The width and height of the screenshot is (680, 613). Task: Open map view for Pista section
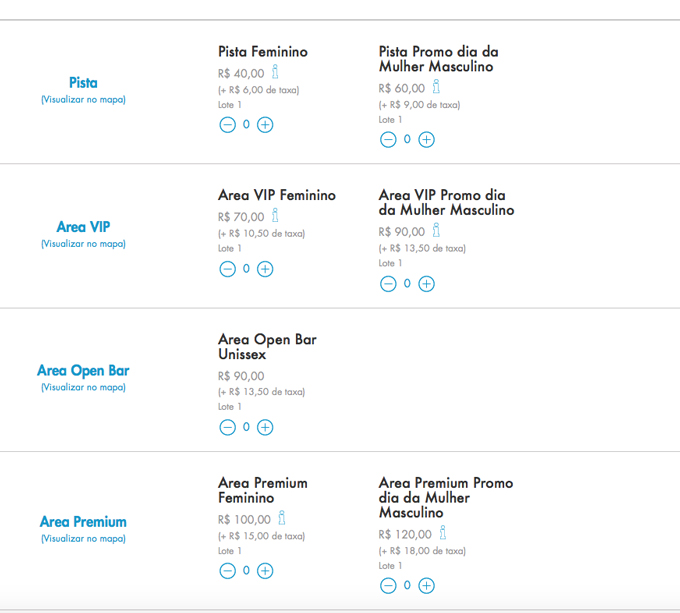(x=83, y=100)
